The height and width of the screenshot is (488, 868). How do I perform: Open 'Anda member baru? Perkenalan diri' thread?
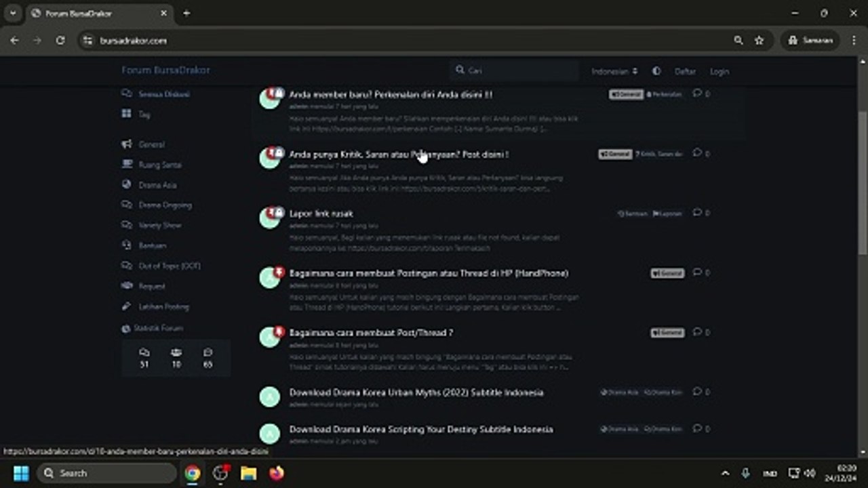(x=391, y=94)
